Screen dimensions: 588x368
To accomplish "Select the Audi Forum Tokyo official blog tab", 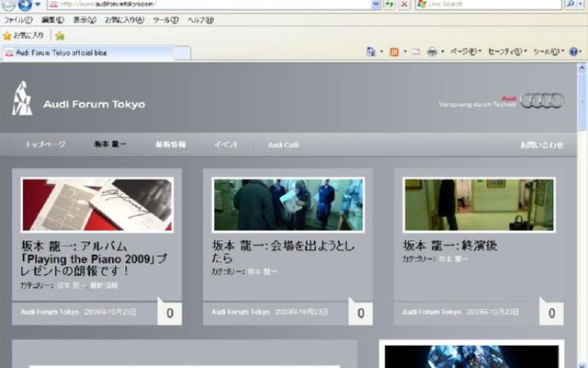I will pos(88,53).
